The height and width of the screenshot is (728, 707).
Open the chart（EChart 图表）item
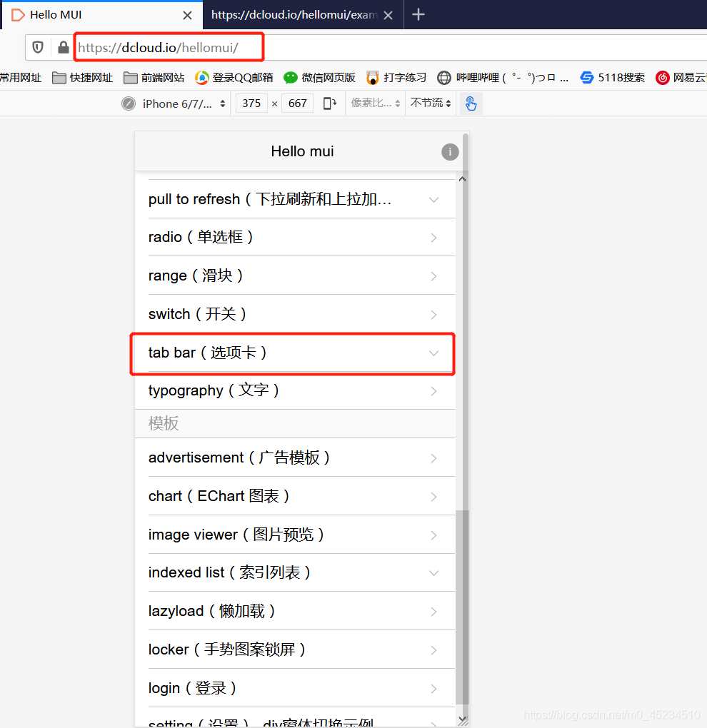pyautogui.click(x=295, y=496)
